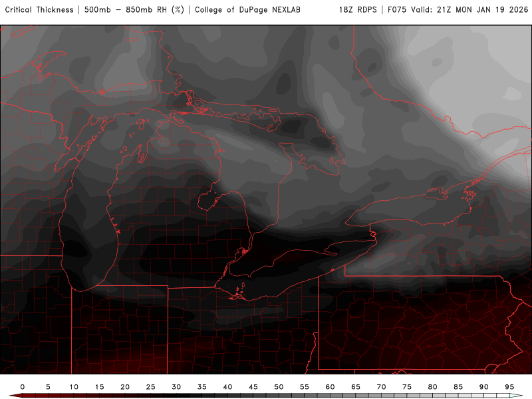
Task: Click the colorbar label "0"
Action: (23, 387)
